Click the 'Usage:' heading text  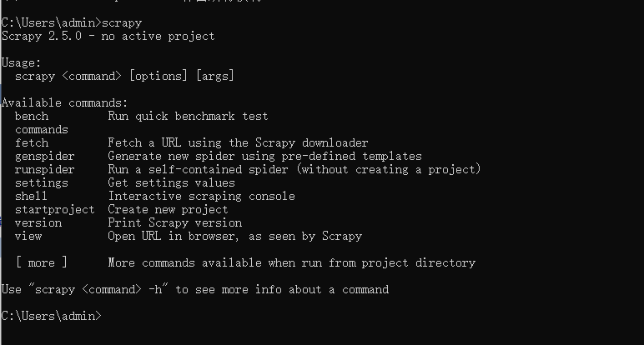(x=22, y=62)
